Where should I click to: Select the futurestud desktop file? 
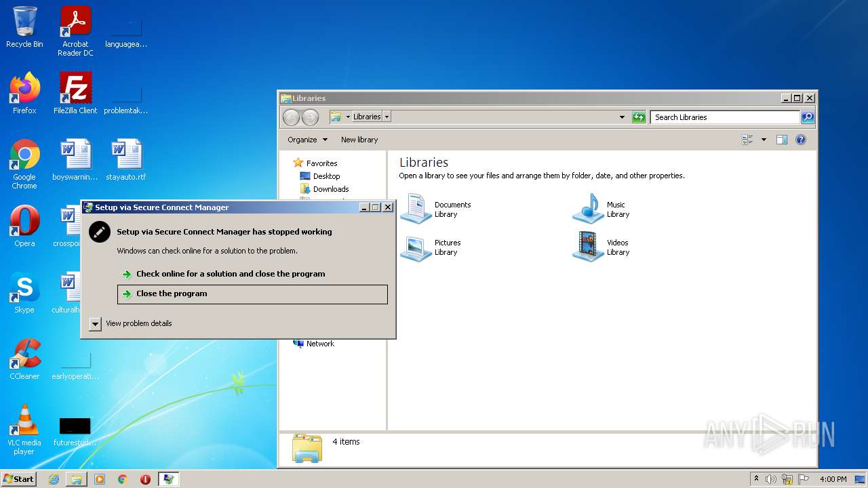75,431
